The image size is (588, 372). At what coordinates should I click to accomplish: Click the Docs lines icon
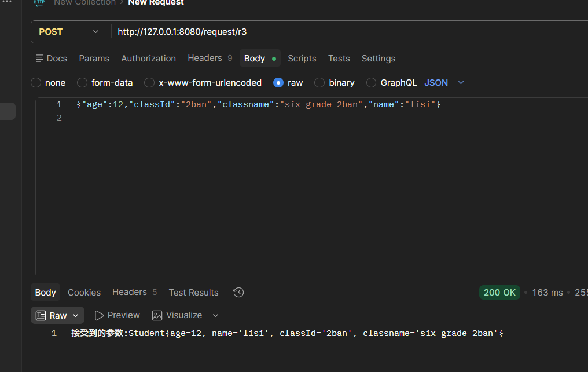click(39, 59)
